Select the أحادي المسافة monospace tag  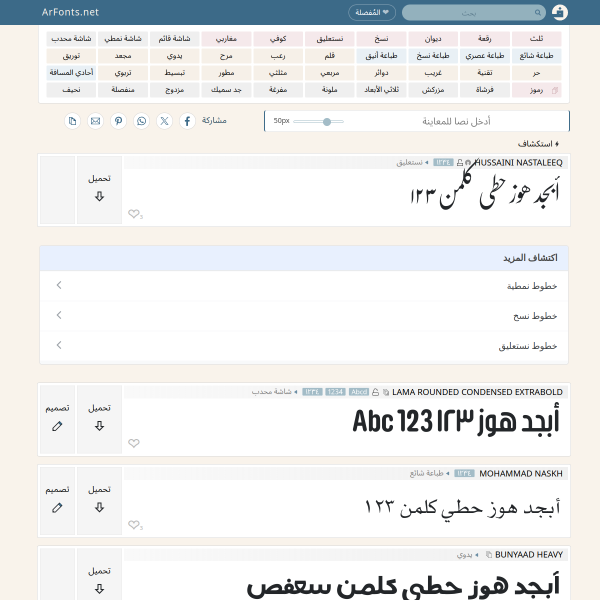pos(71,73)
